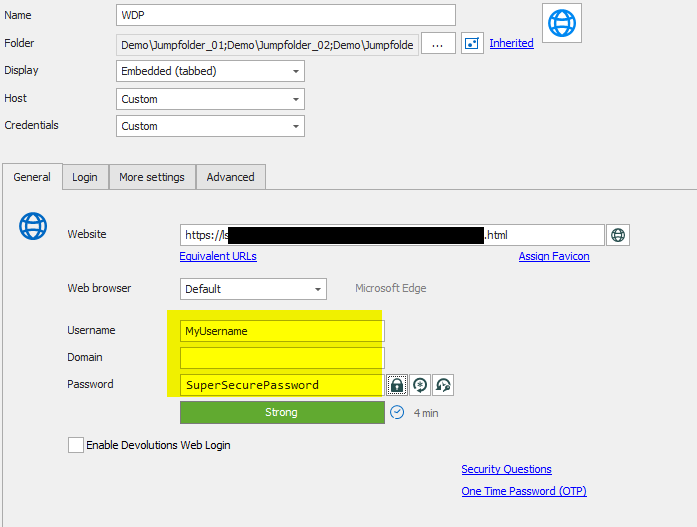The image size is (697, 527).
Task: Click the Name field containing WDP
Action: coord(286,15)
